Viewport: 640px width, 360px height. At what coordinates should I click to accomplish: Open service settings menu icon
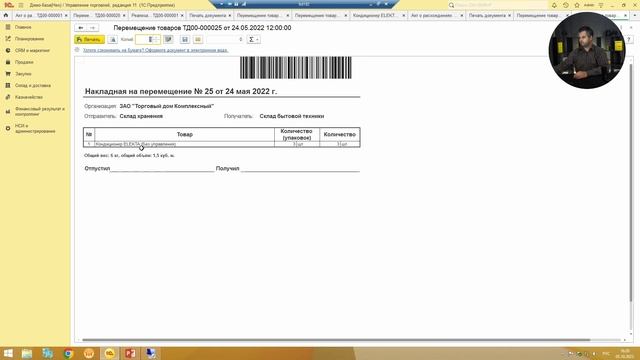pyautogui.click(x=601, y=5)
